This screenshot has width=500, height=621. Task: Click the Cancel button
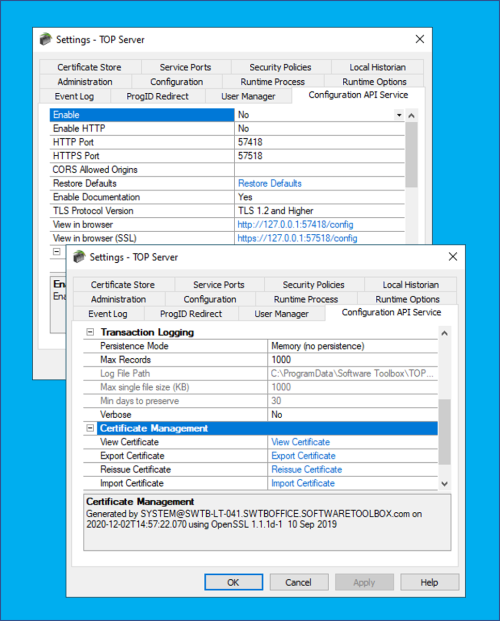tap(299, 582)
